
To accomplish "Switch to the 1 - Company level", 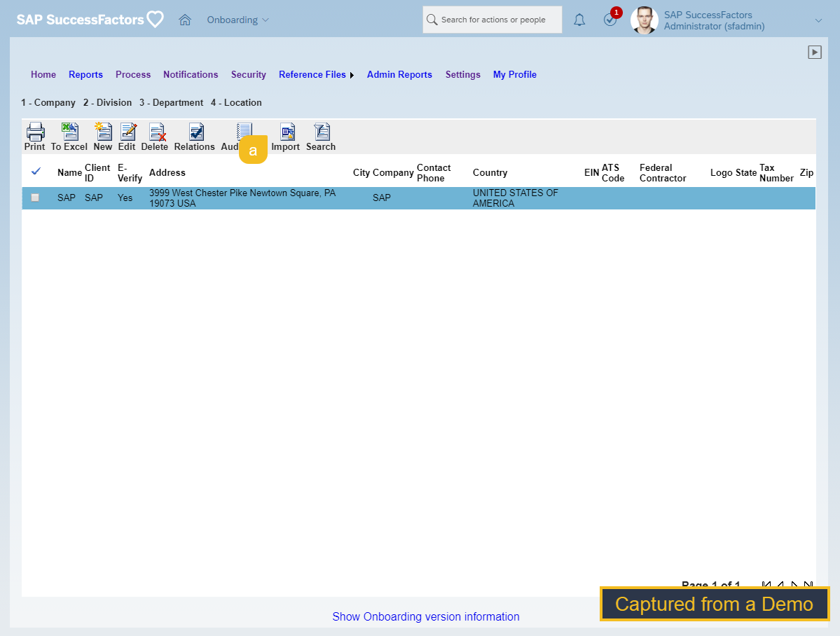I will click(48, 102).
